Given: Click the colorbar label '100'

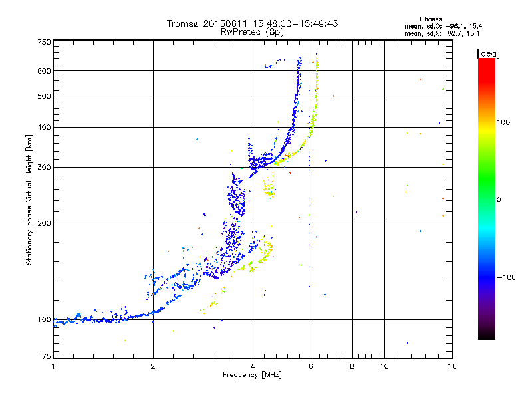Looking at the screenshot, I should click(503, 122).
